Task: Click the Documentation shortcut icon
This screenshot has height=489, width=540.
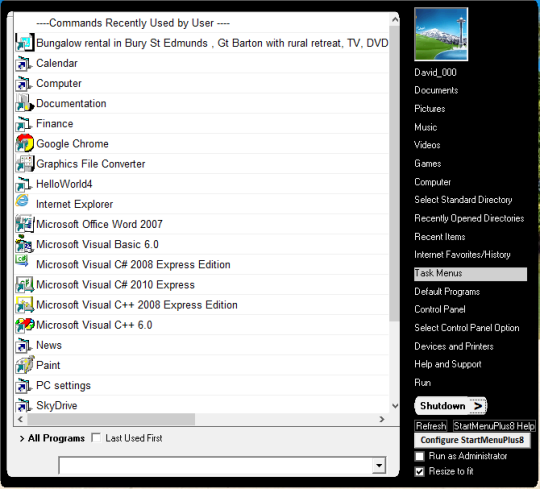Action: tap(24, 104)
